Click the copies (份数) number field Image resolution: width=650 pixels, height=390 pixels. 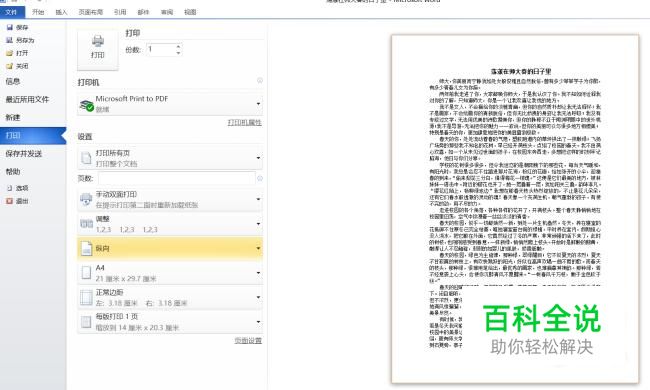[160, 49]
